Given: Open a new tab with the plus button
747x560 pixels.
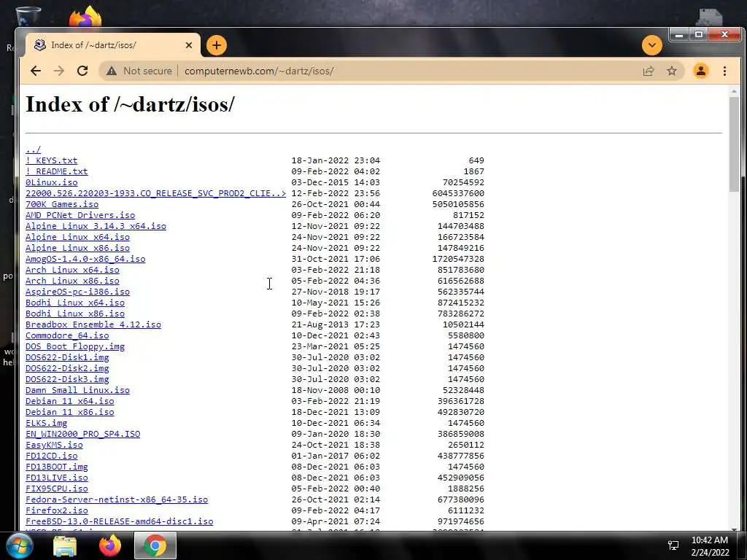Looking at the screenshot, I should coord(217,45).
